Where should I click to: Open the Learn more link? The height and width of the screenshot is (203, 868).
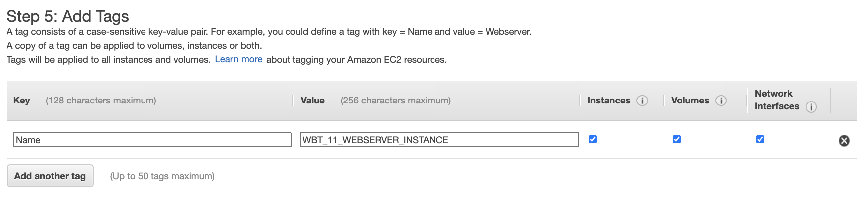[238, 59]
